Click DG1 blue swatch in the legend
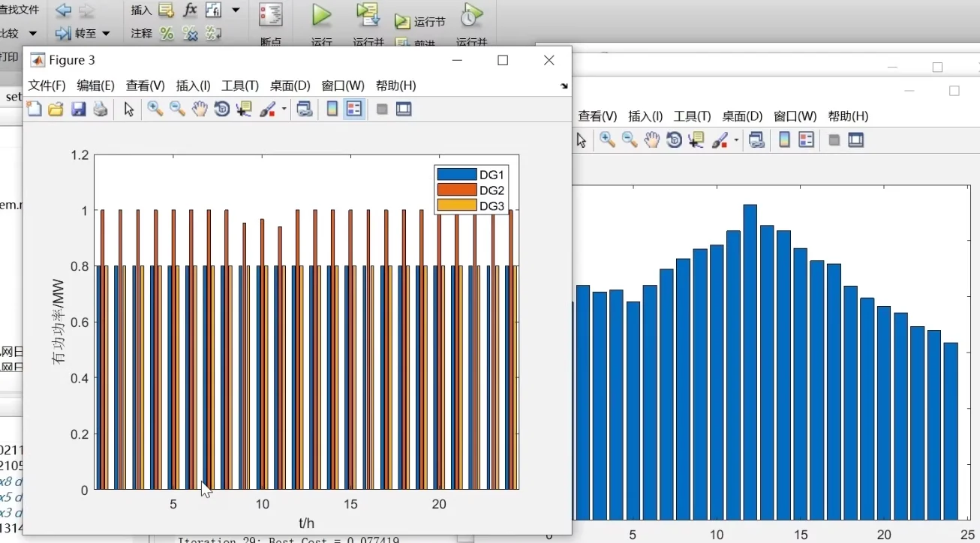The image size is (980, 543). click(457, 174)
